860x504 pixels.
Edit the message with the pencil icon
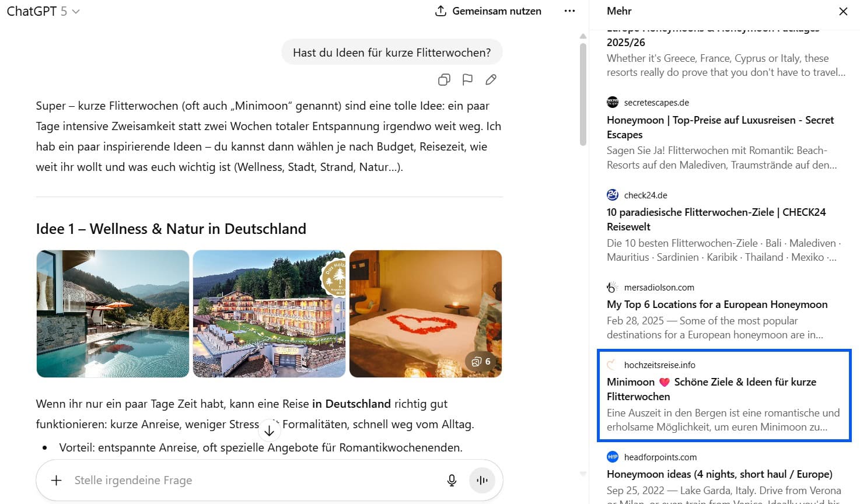pos(491,79)
